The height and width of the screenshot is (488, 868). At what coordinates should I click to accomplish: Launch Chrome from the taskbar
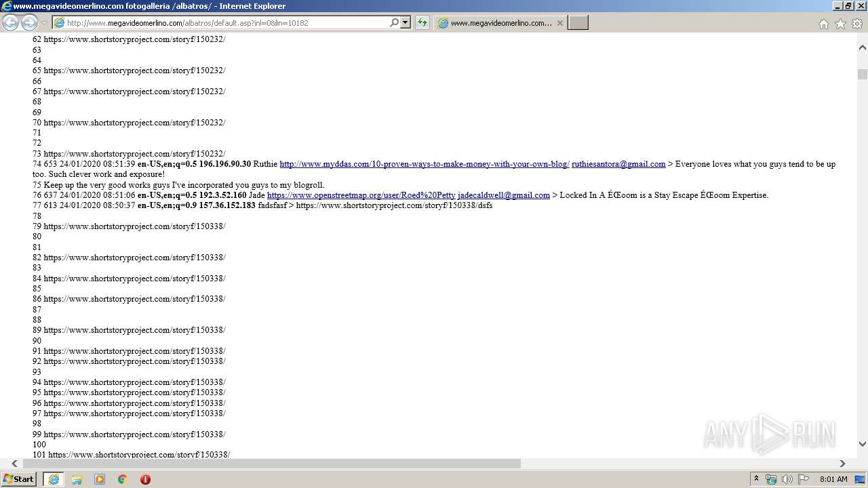[x=123, y=479]
